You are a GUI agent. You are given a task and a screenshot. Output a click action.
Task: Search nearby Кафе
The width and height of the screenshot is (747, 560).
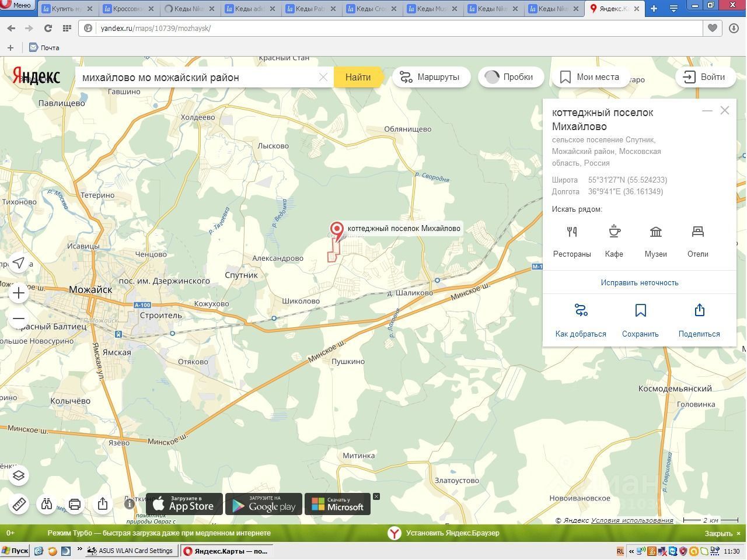[x=614, y=242]
